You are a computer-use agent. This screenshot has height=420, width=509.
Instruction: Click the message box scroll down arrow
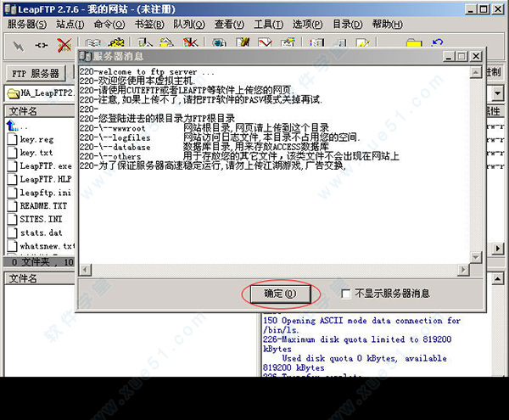coord(476,258)
